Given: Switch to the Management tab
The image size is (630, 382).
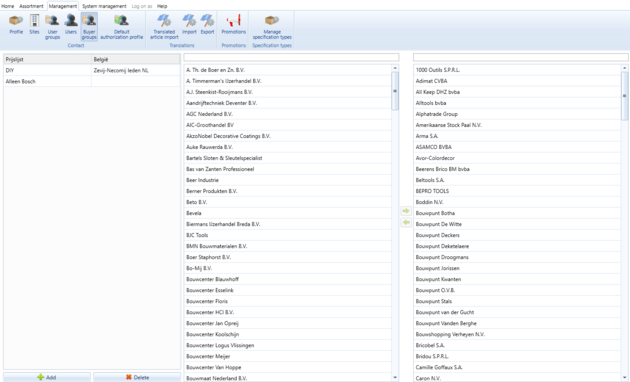Looking at the screenshot, I should coord(63,6).
